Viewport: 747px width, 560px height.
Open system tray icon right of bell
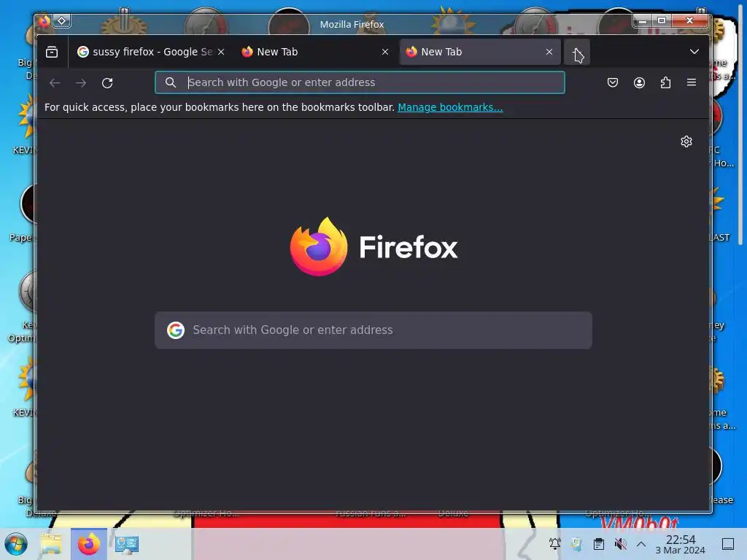[x=576, y=544]
